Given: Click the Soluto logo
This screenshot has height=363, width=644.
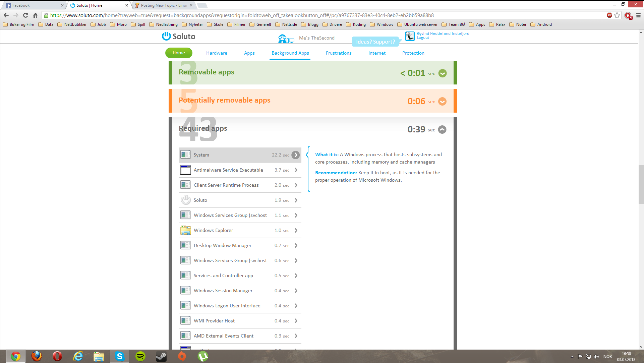Looking at the screenshot, I should click(x=178, y=36).
